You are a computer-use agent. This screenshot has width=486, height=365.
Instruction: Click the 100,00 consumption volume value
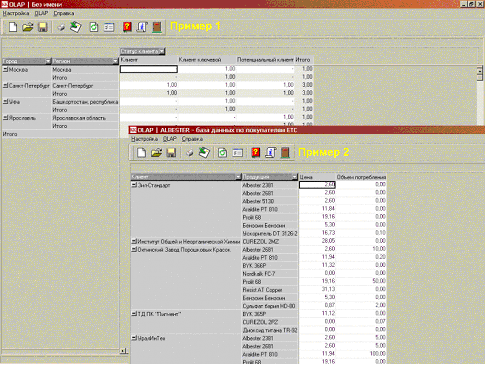(x=378, y=353)
